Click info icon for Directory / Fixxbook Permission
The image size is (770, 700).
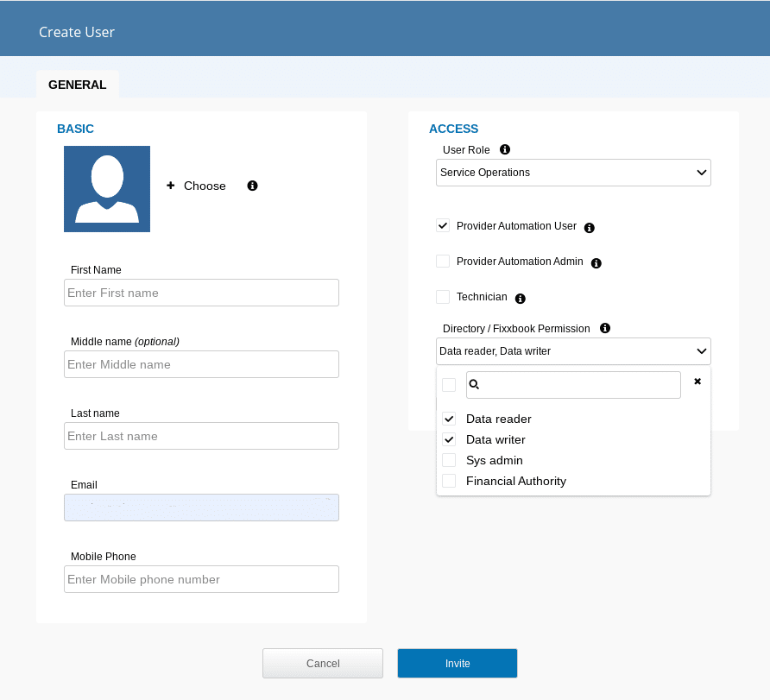tap(605, 328)
